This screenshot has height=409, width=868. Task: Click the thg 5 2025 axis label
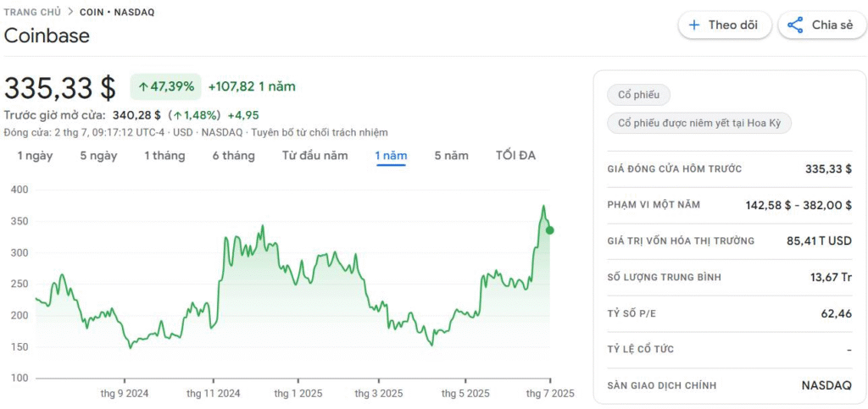465,394
